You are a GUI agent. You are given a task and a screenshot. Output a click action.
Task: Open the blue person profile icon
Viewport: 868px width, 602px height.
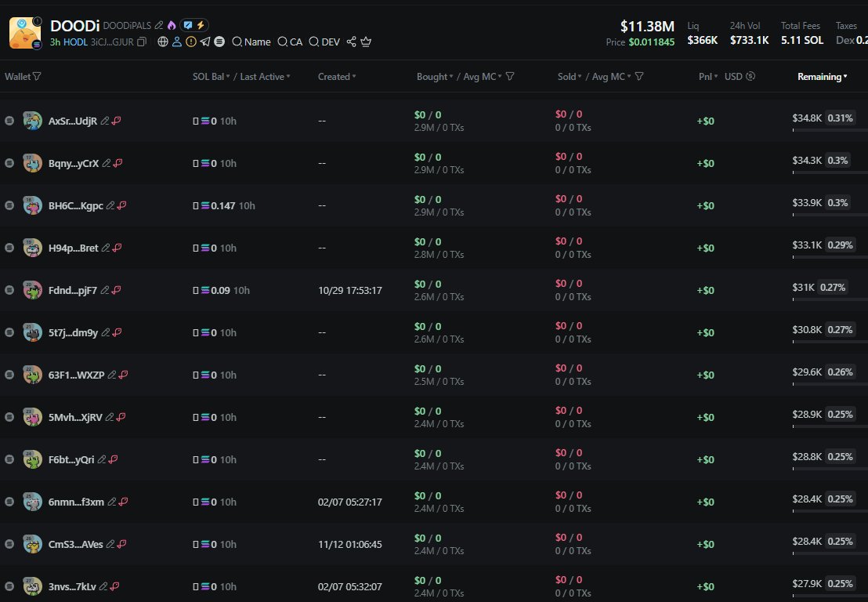coord(177,42)
